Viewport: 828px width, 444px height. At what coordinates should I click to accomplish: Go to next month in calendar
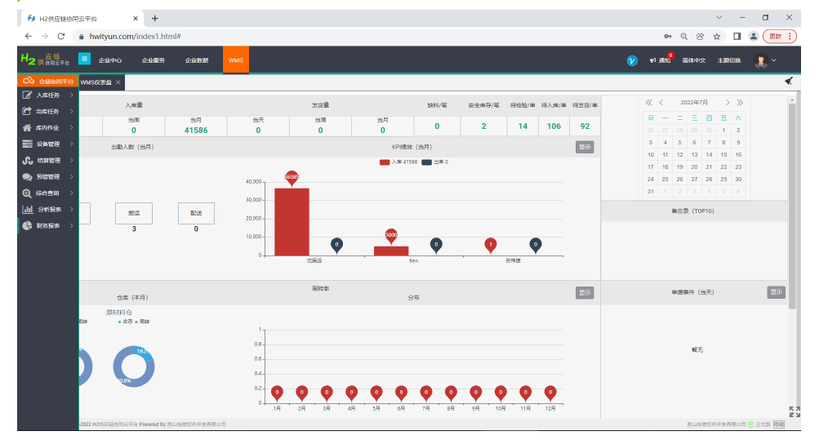point(728,102)
